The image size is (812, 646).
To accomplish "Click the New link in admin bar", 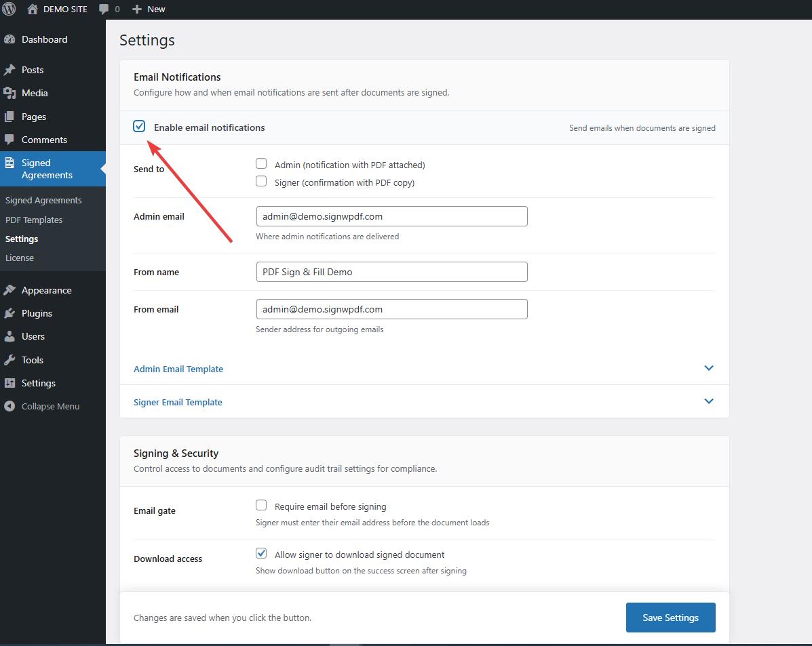I will (x=149, y=9).
